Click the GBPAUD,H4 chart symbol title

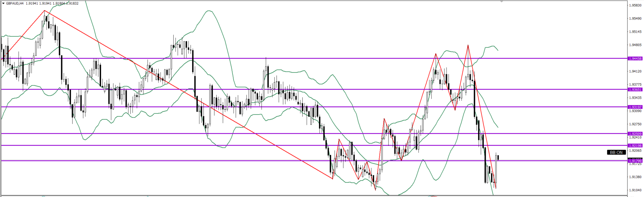[x=15, y=3]
